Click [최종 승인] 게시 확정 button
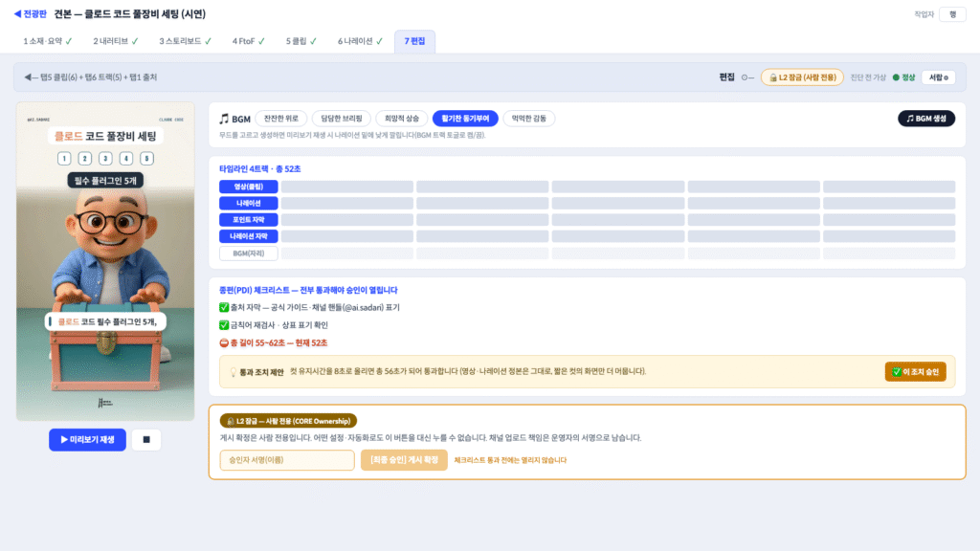The image size is (980, 551). click(404, 460)
